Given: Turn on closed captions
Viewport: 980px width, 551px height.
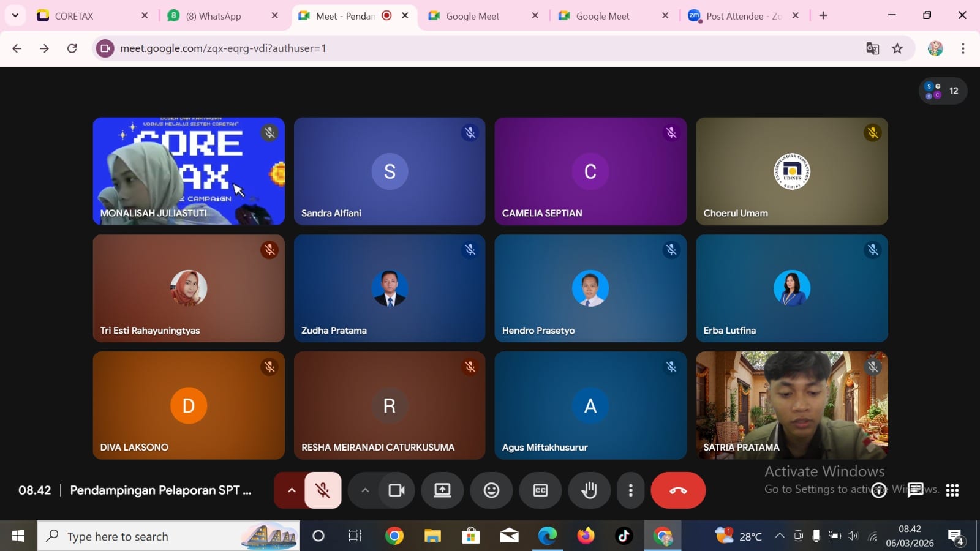Looking at the screenshot, I should coord(540,490).
